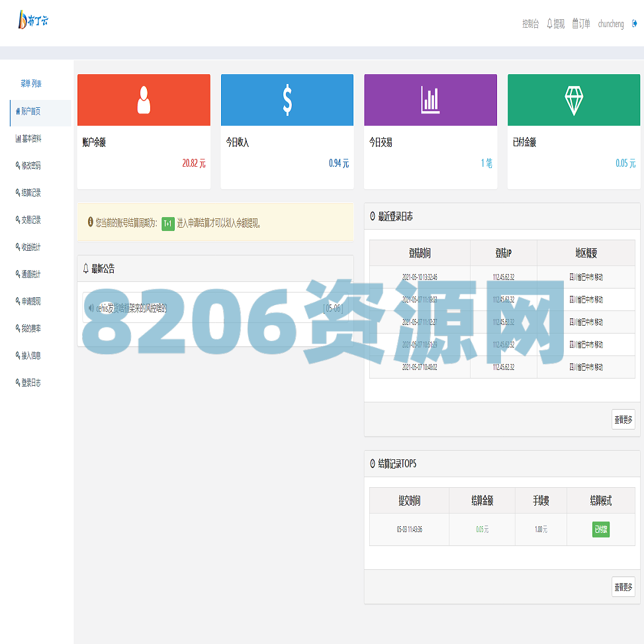Click 查看更多 under the login log table
Screen dimensions: 644x644
(x=623, y=420)
